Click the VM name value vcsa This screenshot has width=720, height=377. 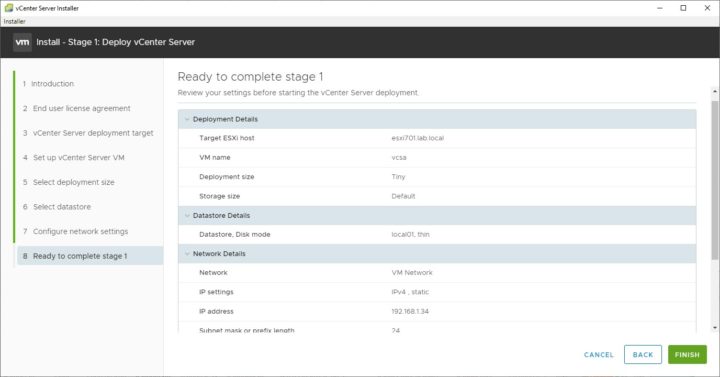[399, 158]
